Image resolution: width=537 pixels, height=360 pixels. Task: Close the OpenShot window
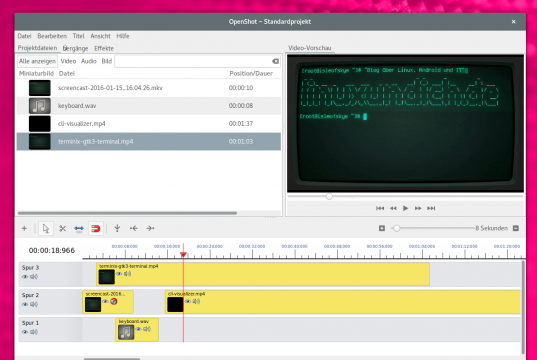point(513,22)
